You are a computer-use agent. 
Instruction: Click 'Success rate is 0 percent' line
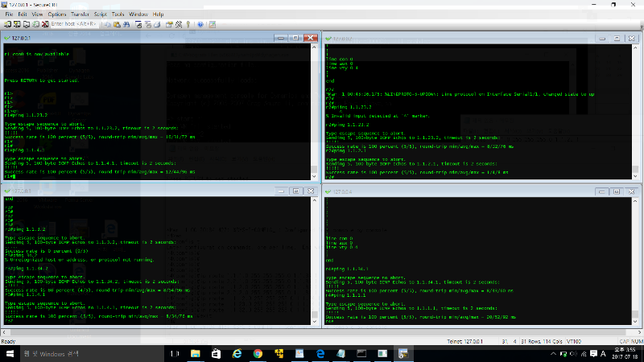pos(47,251)
